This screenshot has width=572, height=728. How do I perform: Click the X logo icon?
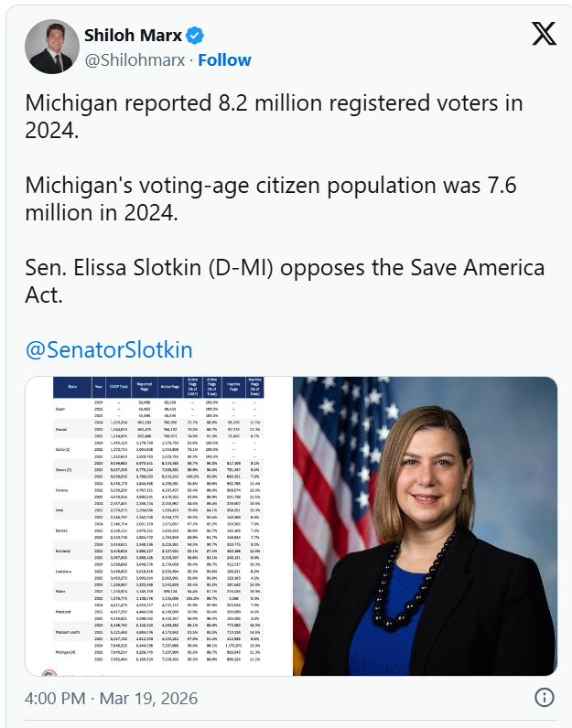(x=544, y=34)
